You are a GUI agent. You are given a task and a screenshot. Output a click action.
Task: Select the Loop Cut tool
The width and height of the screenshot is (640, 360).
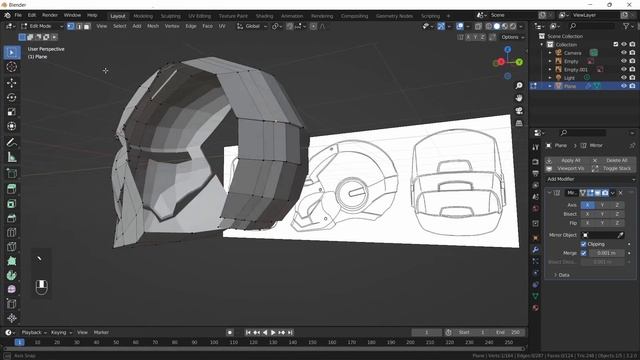[11, 233]
